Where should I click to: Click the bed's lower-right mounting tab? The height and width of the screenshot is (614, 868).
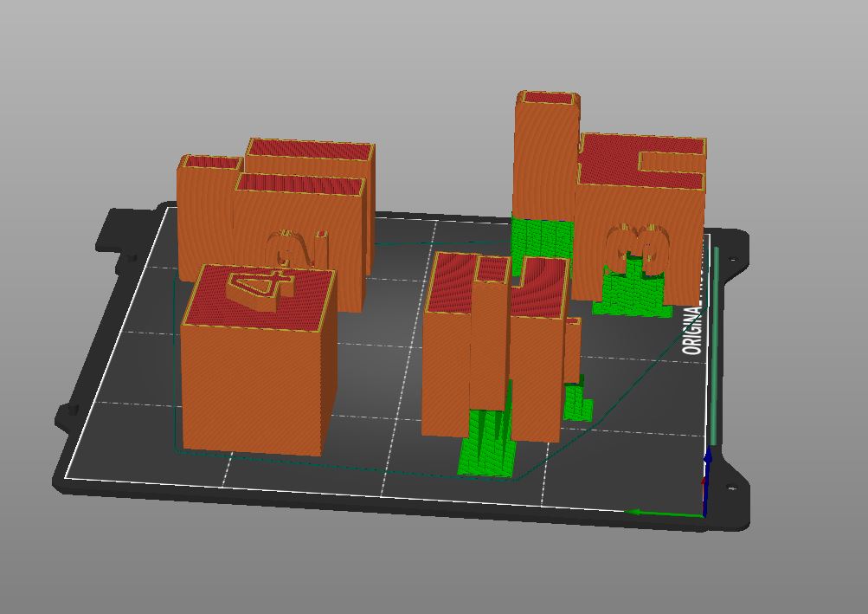click(731, 489)
